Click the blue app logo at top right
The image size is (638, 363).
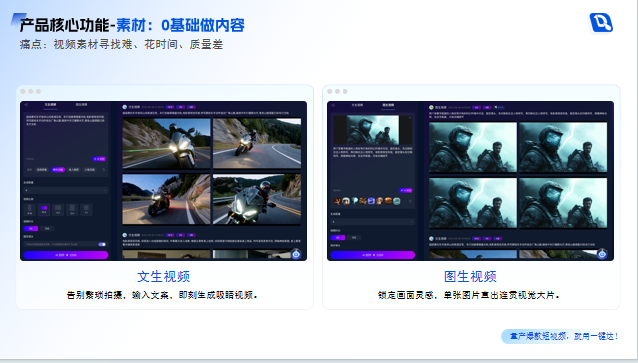tap(601, 22)
